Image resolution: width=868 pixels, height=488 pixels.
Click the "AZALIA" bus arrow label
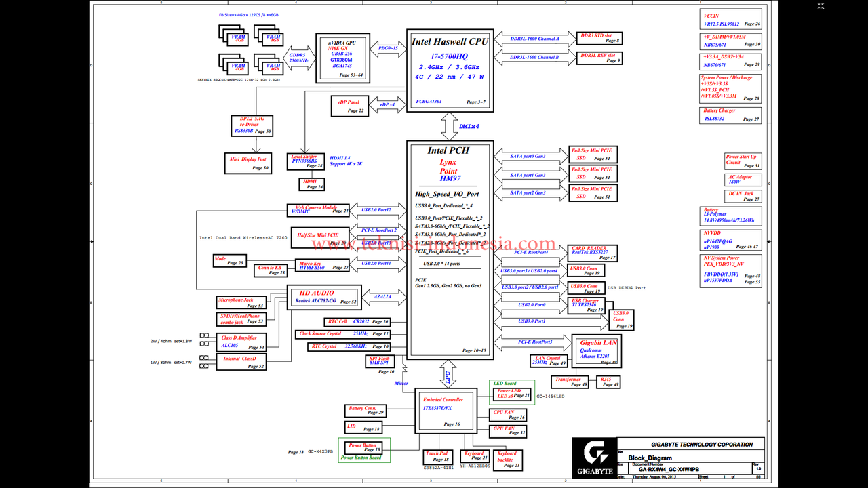point(382,296)
